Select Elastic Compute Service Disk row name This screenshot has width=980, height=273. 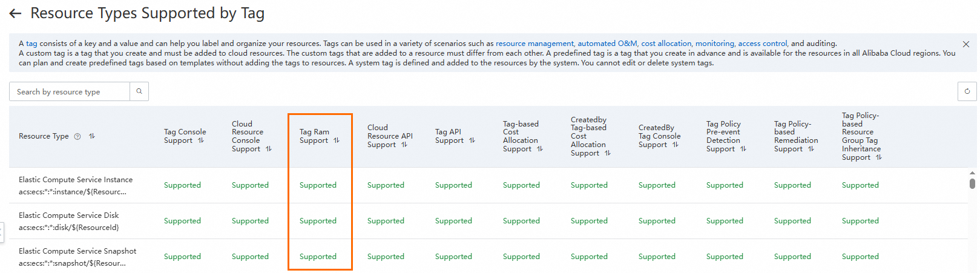pos(69,215)
